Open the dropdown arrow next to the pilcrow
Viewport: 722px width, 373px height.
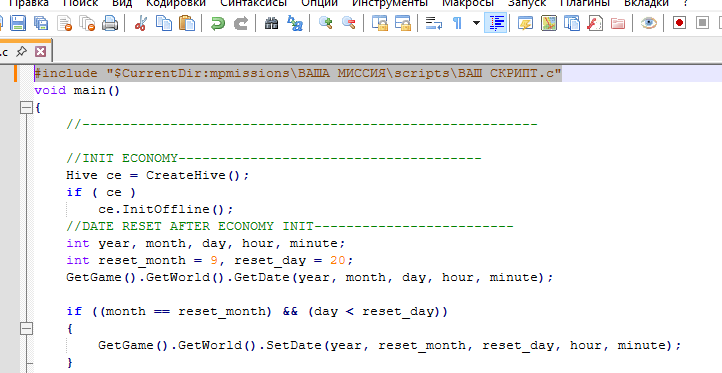click(476, 23)
